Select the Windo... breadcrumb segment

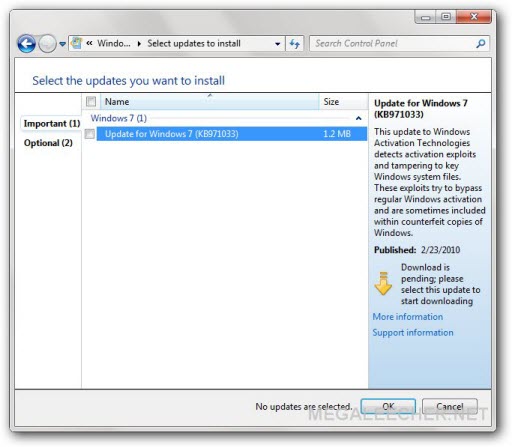(114, 43)
